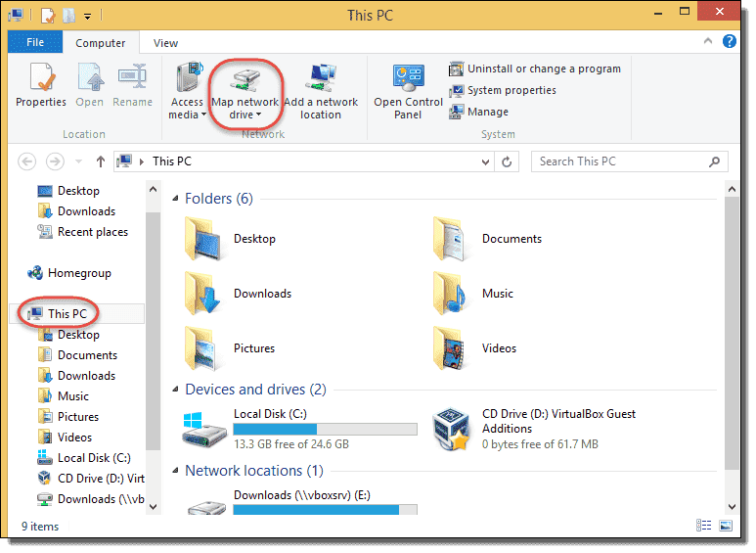Click the Search This PC field
Image resolution: width=756 pixels, height=553 pixels.
click(630, 161)
